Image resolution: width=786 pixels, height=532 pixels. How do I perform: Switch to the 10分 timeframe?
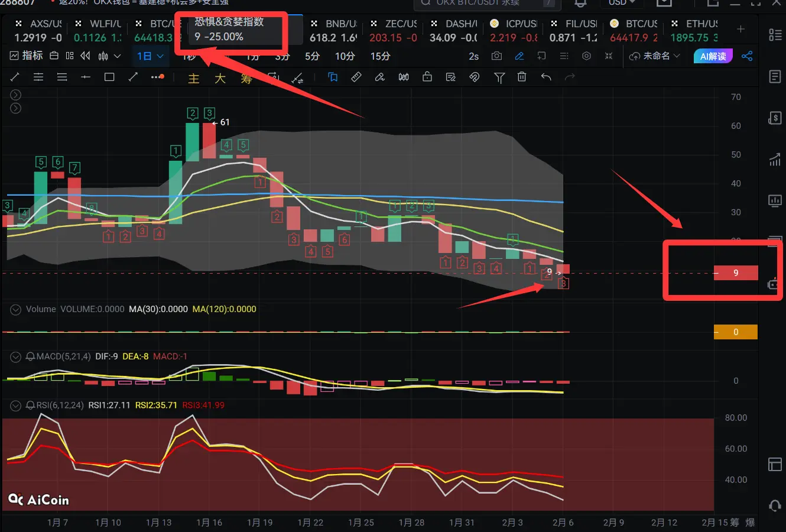345,56
